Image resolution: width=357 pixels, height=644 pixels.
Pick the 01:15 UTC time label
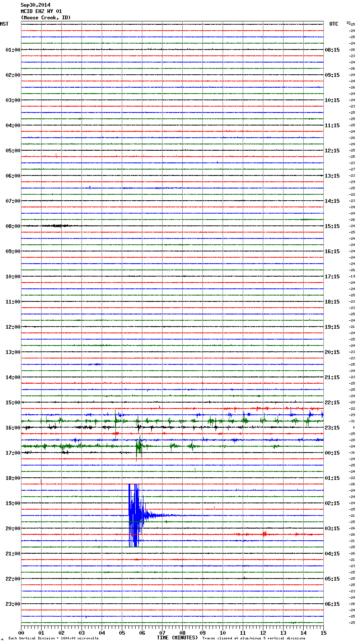click(x=332, y=478)
